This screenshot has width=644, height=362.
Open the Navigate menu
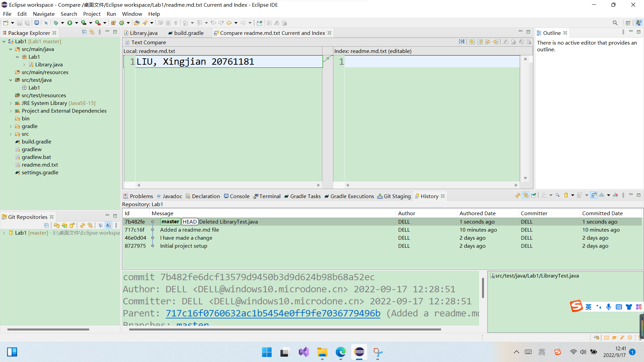44,14
